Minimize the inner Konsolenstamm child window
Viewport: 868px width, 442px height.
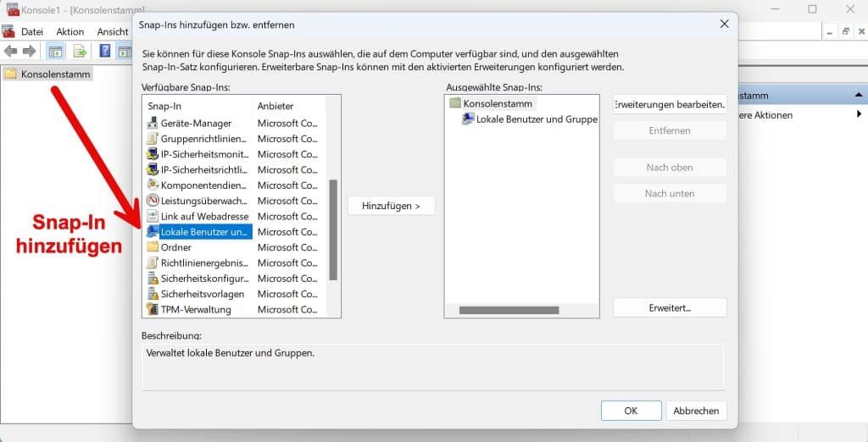click(x=830, y=32)
